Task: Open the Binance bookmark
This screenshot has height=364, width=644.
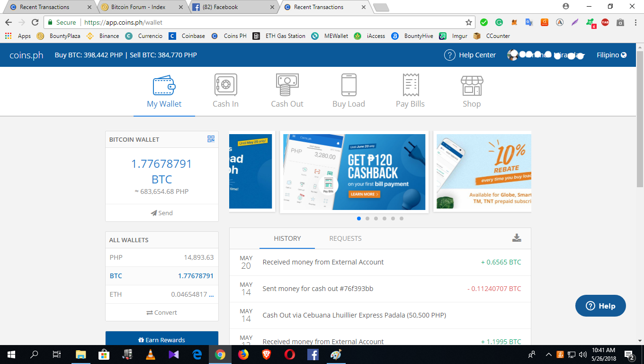Action: [103, 36]
